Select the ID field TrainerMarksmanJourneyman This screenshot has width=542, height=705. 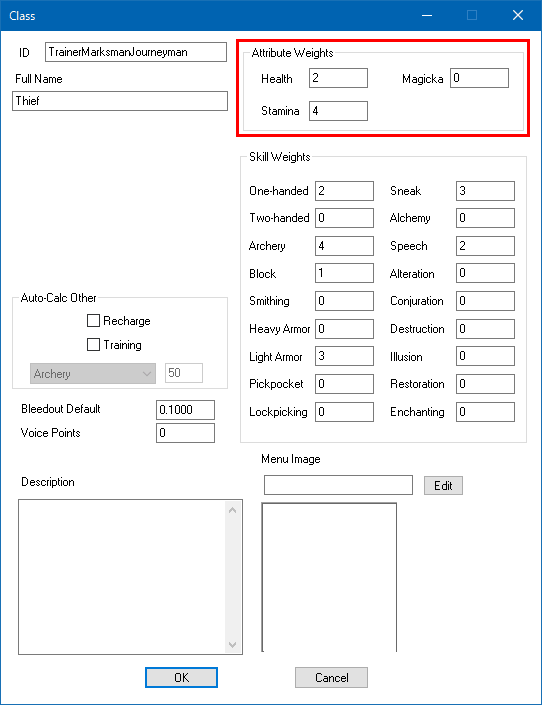(136, 52)
